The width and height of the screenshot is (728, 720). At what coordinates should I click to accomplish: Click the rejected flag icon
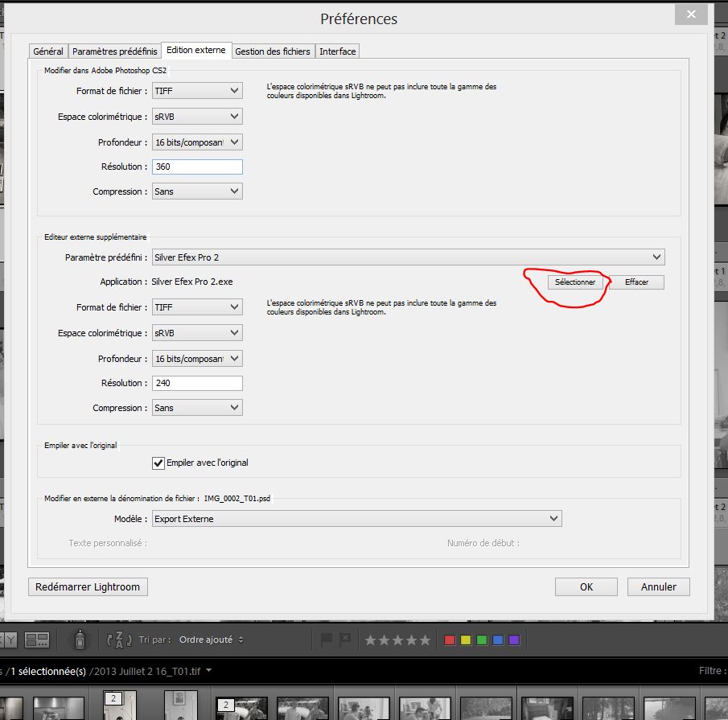345,640
